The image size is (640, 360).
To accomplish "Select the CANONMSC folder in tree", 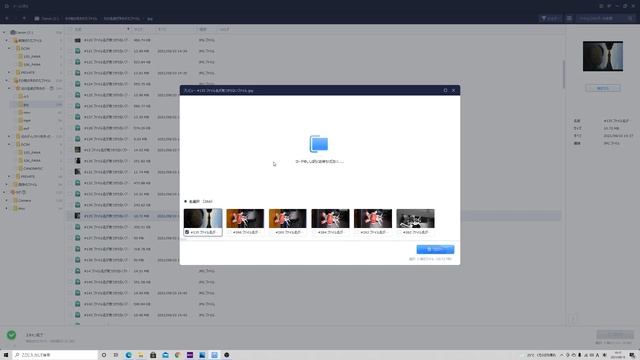I will click(33, 168).
